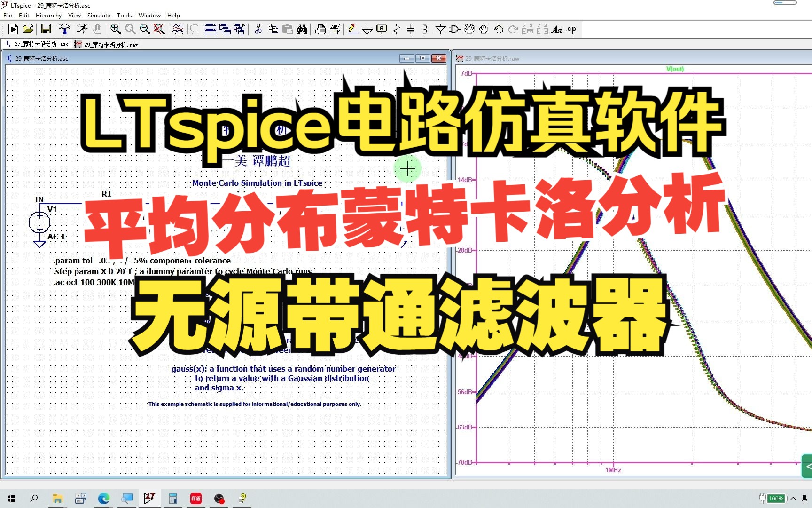Image resolution: width=812 pixels, height=508 pixels.
Task: Click the Paste clipboard icon
Action: (287, 30)
